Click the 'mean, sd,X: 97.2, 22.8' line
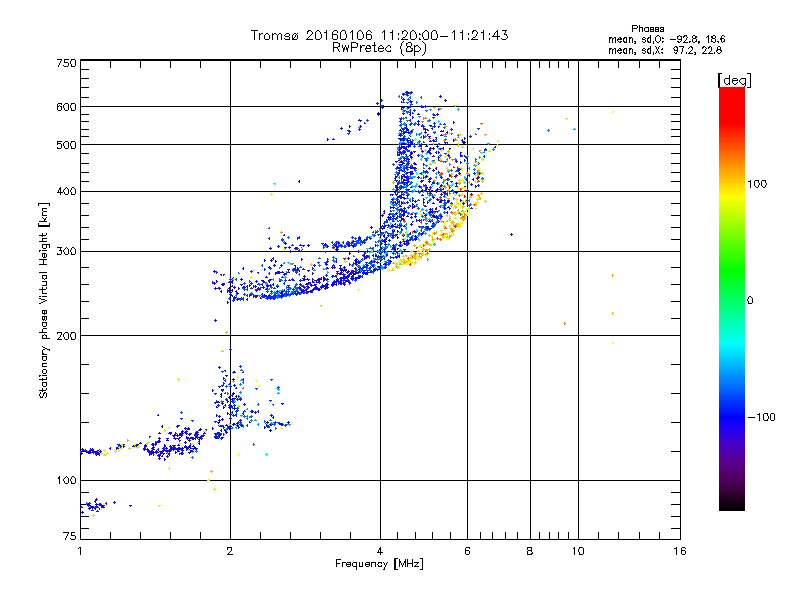800x600 pixels. point(665,51)
